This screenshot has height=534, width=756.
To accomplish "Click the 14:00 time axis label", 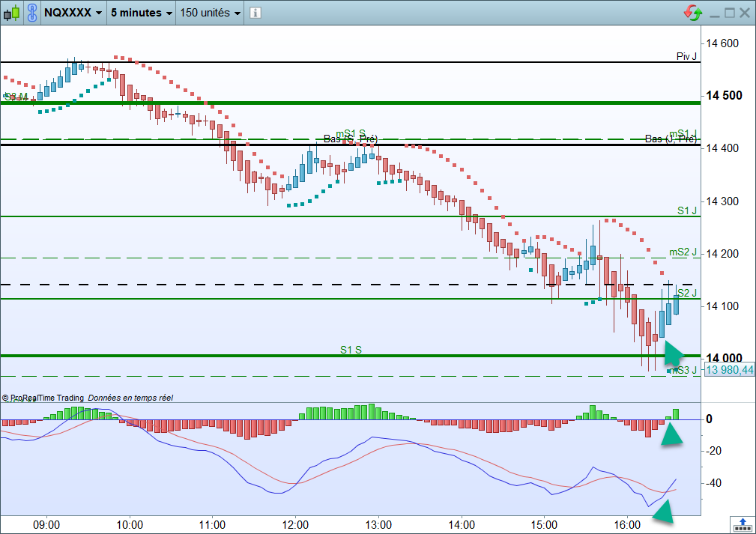I will (x=462, y=525).
